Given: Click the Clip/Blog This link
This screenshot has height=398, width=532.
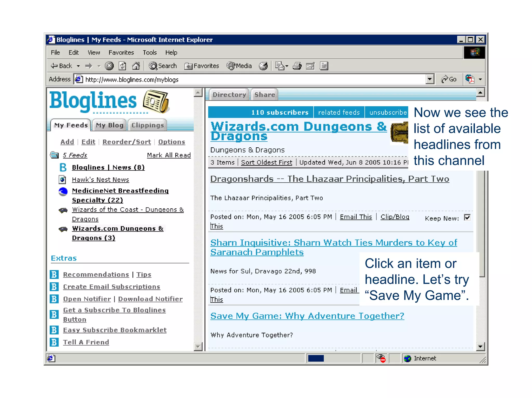Looking at the screenshot, I should pos(395,217).
